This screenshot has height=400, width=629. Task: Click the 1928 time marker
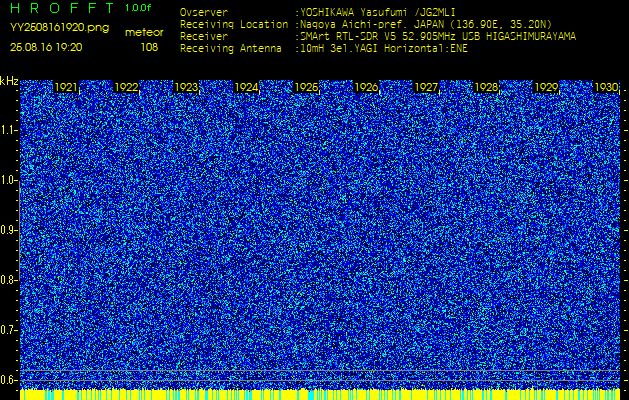click(x=486, y=87)
